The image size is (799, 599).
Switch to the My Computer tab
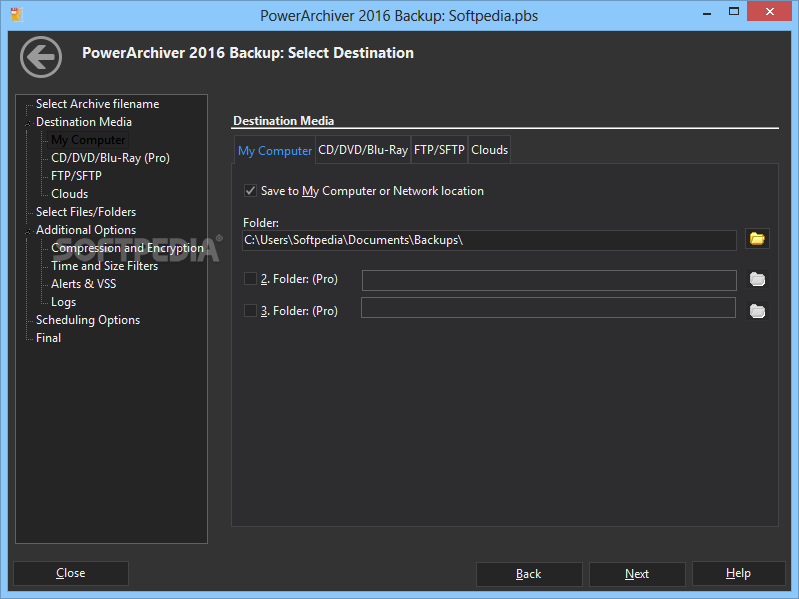pos(275,151)
